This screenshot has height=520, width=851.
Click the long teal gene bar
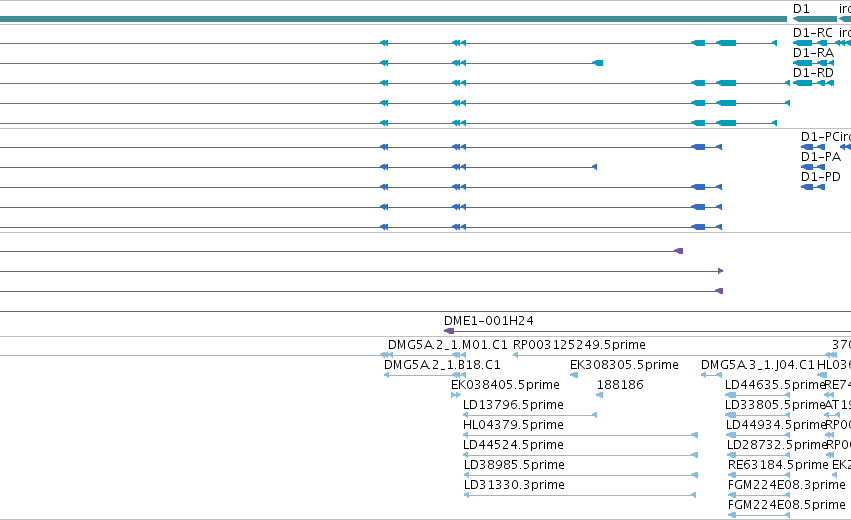tap(393, 19)
